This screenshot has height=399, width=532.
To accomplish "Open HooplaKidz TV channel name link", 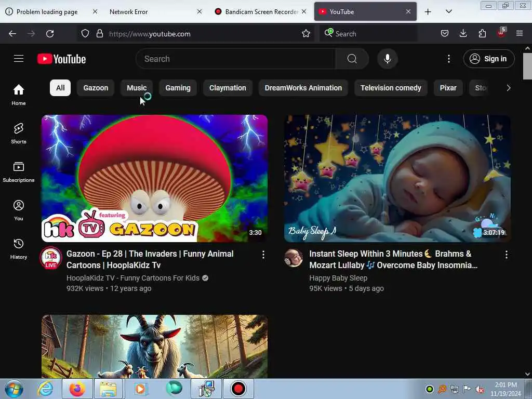I will click(x=132, y=278).
